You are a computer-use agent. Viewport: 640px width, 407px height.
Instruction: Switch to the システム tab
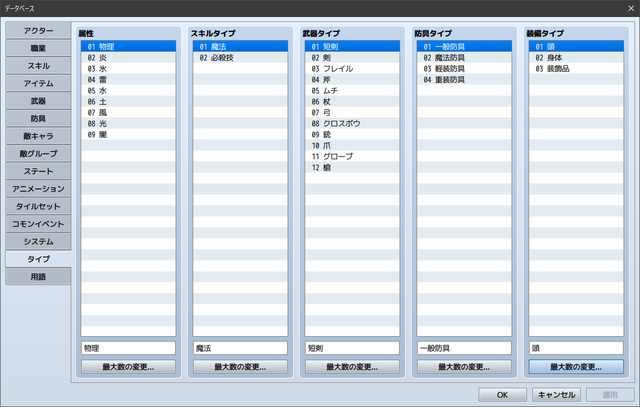[38, 241]
